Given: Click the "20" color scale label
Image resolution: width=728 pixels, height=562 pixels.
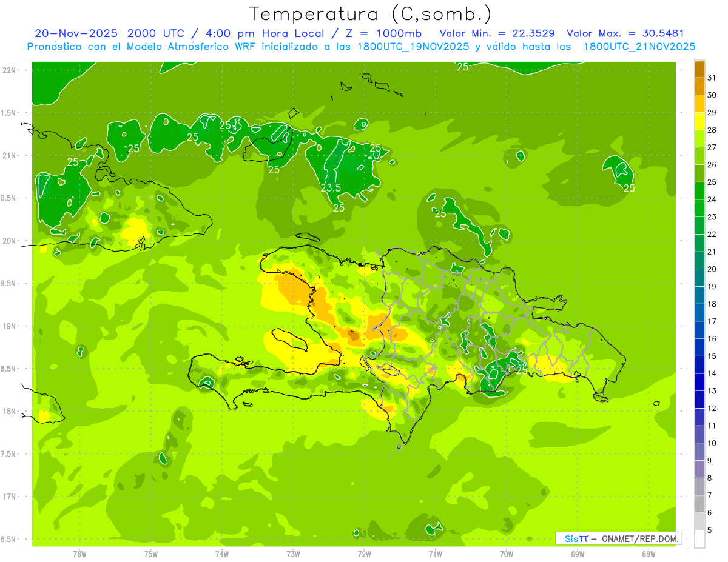Looking at the screenshot, I should pyautogui.click(x=712, y=269).
